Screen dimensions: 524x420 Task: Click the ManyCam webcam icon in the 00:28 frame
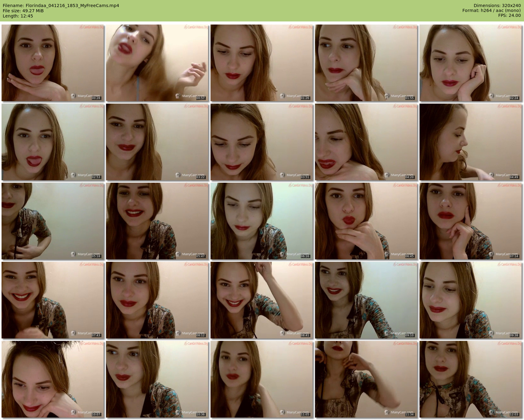coord(73,96)
